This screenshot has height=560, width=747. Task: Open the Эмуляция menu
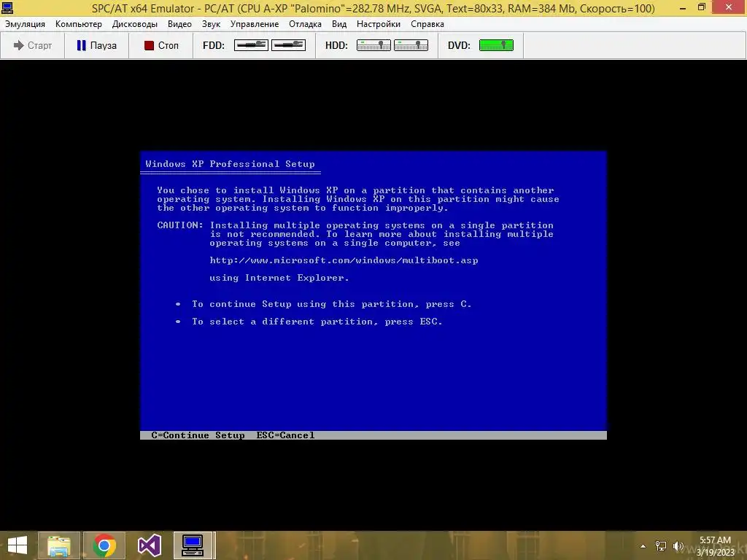[x=25, y=24]
